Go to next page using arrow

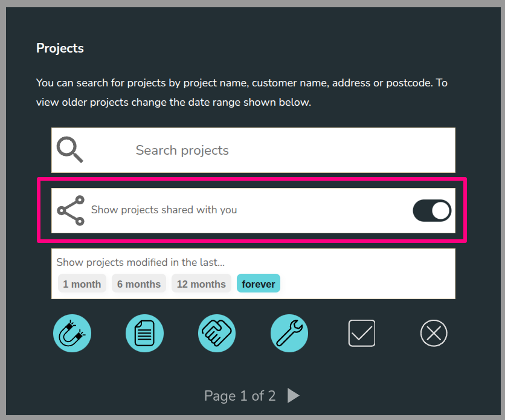294,396
